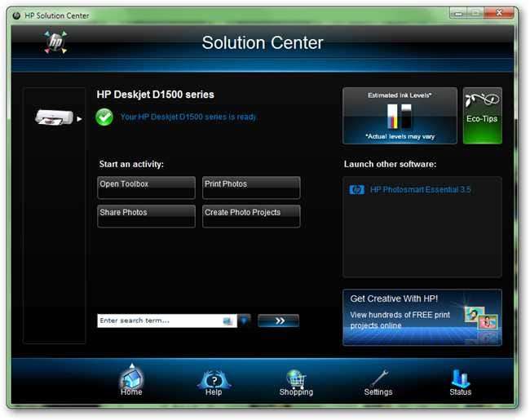Open the Shopping cart icon
This screenshot has height=420, width=530.
point(296,378)
